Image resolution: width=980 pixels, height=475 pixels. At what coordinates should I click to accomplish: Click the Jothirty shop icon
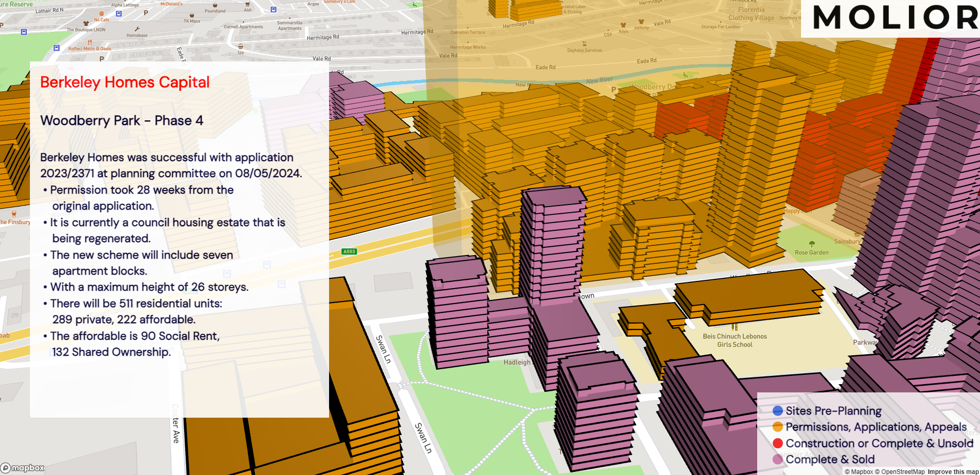click(x=641, y=22)
